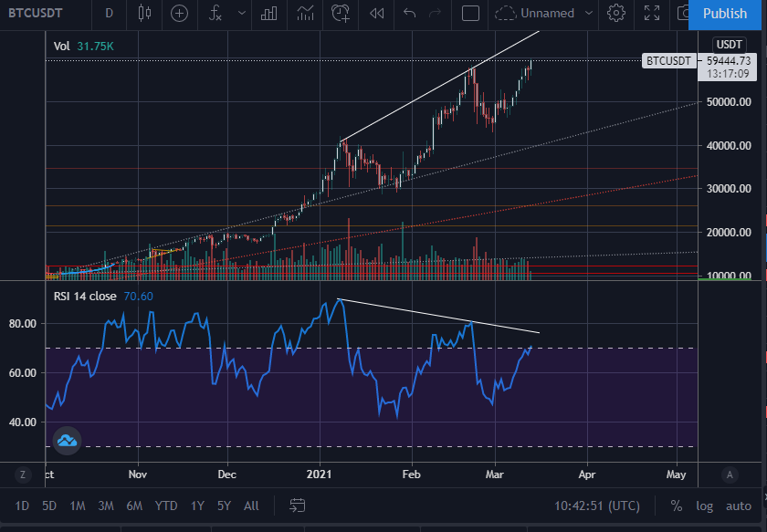The width and height of the screenshot is (767, 532).
Task: Open the Unnamed layout name
Action: pyautogui.click(x=547, y=13)
